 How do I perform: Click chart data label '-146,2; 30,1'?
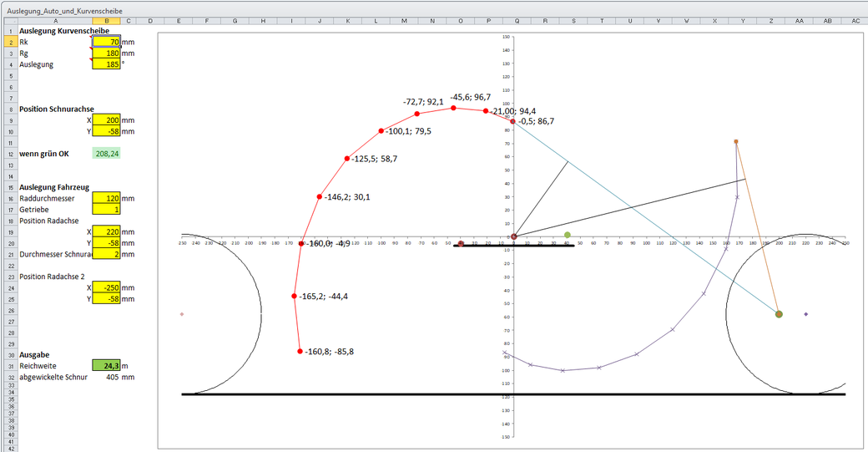pyautogui.click(x=347, y=196)
